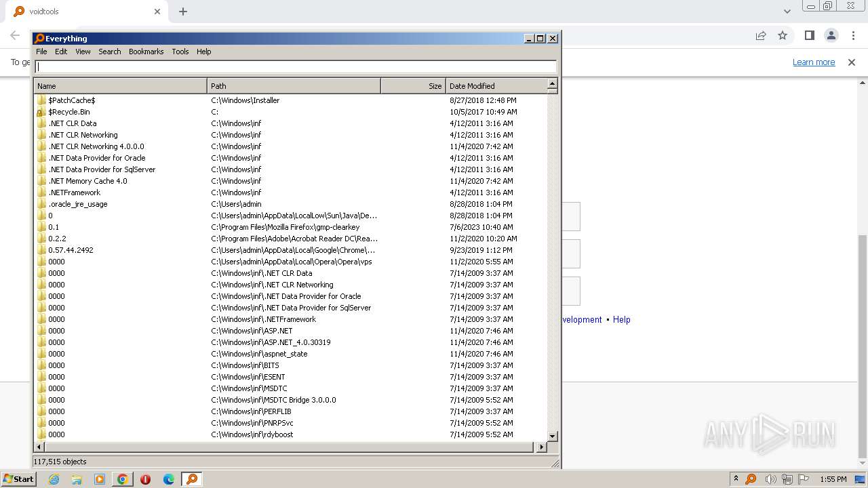Image resolution: width=868 pixels, height=488 pixels.
Task: Open the Help link on the voidtools page
Action: tap(622, 320)
